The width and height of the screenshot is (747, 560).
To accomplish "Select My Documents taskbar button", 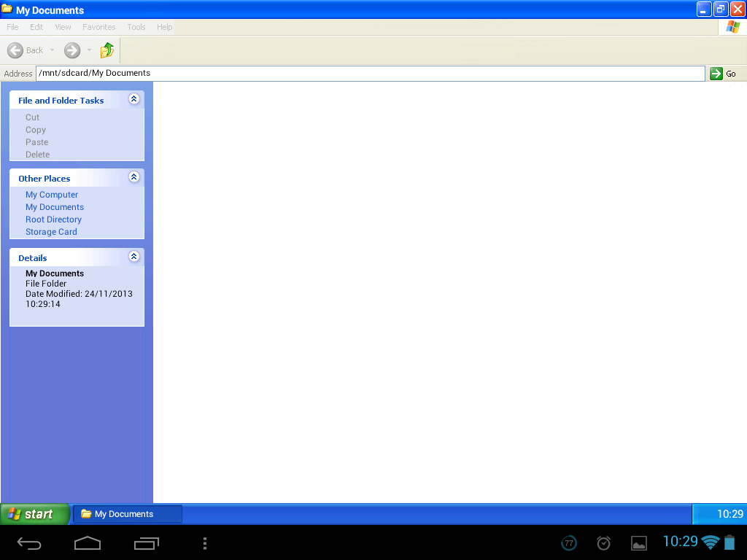I will pos(127,514).
